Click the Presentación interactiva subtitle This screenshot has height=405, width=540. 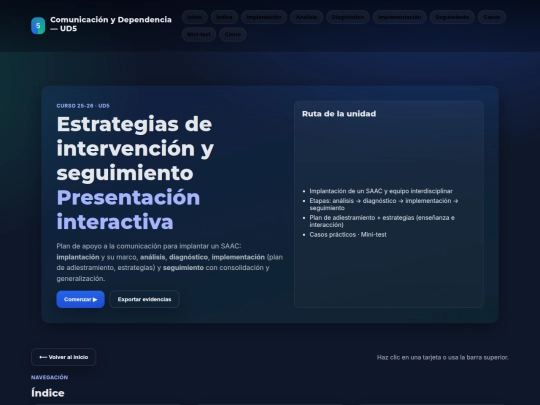128,209
